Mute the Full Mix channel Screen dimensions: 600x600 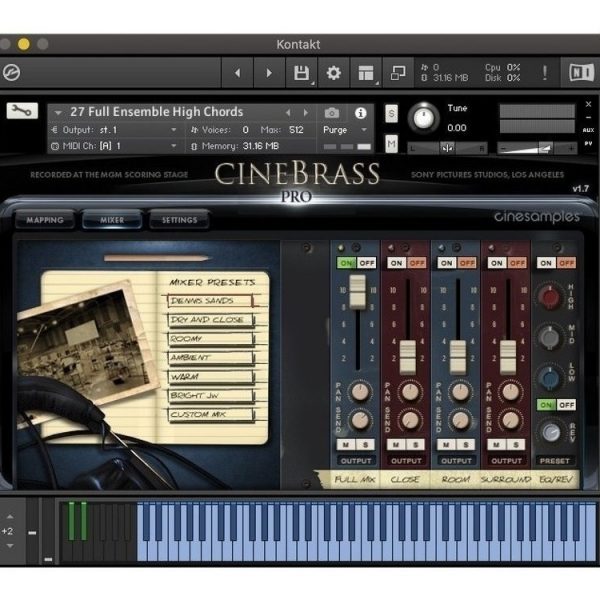pyautogui.click(x=346, y=445)
